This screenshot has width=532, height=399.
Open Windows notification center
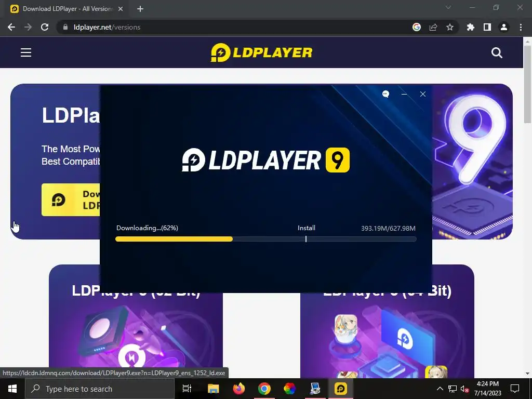coord(515,389)
